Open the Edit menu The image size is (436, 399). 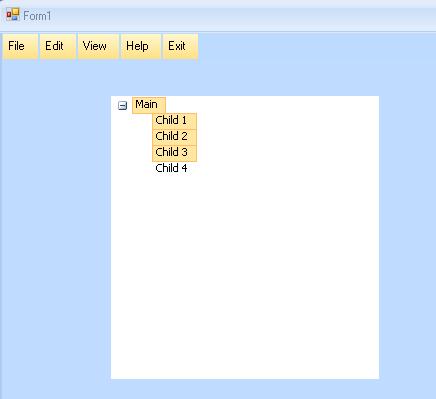coord(58,46)
